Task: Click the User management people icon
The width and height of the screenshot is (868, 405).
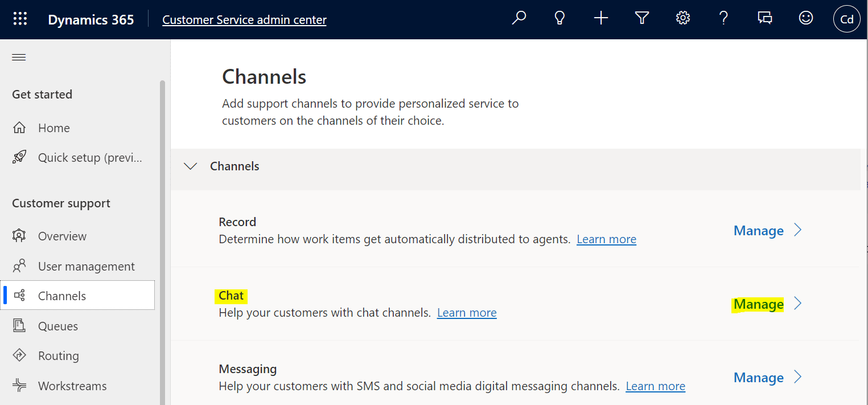Action: [19, 266]
